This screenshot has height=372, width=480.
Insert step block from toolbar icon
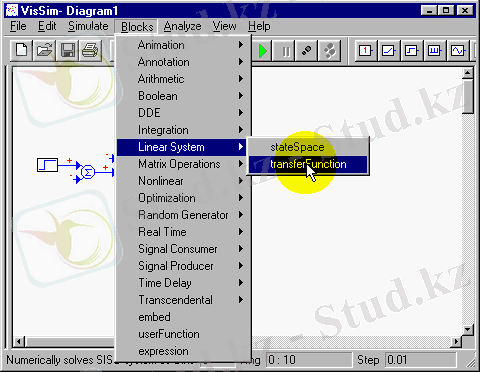(x=412, y=51)
